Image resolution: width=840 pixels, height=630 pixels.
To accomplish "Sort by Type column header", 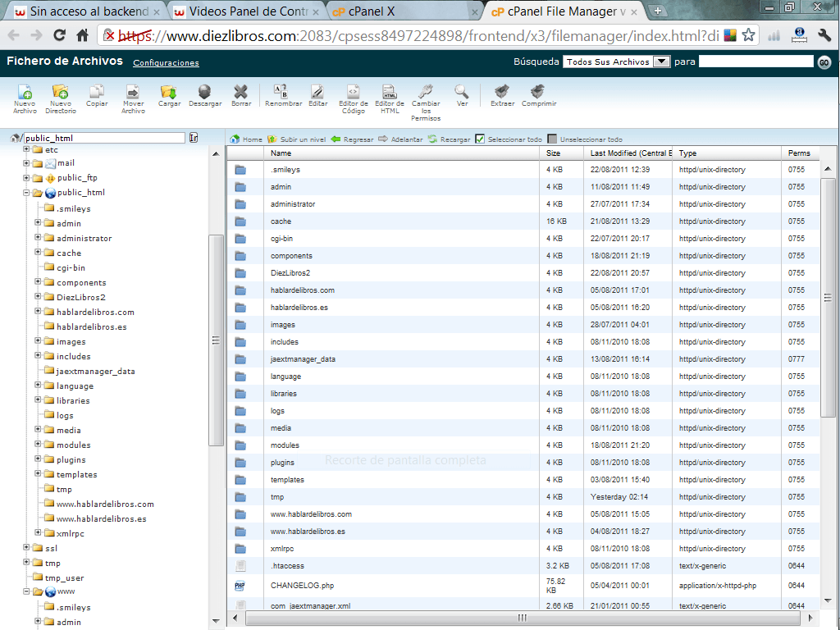I will point(727,153).
